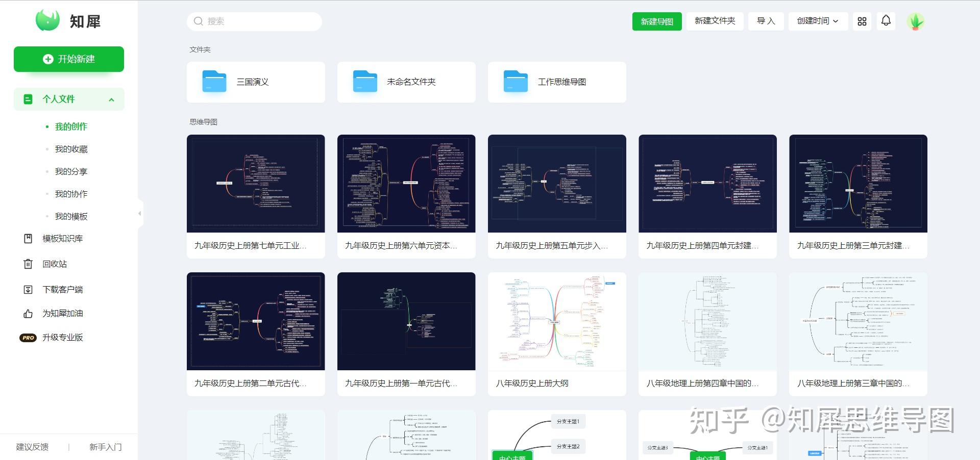The height and width of the screenshot is (460, 980).
Task: Open the 九年级历史上册第四单元 mind map thumbnail
Action: pos(707,184)
